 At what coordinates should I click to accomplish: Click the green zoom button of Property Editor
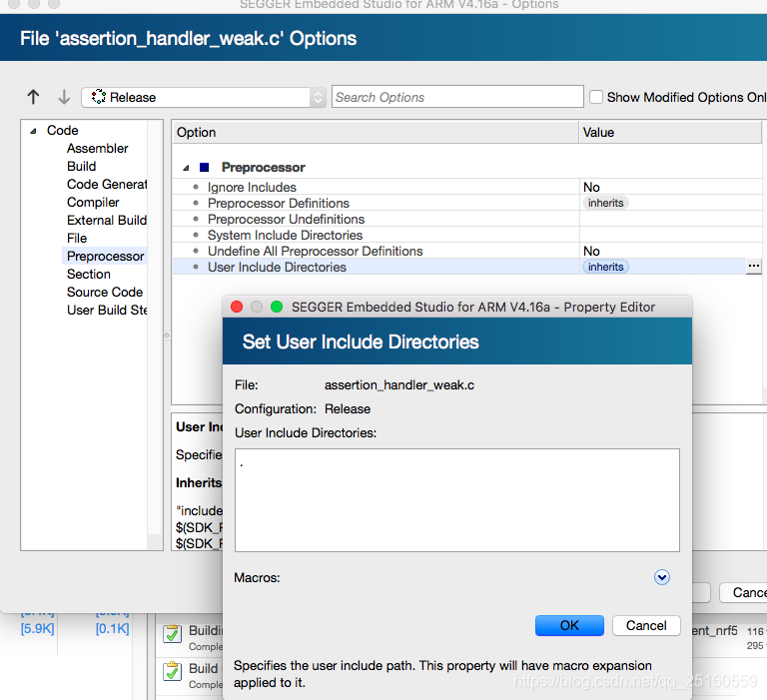(x=277, y=307)
